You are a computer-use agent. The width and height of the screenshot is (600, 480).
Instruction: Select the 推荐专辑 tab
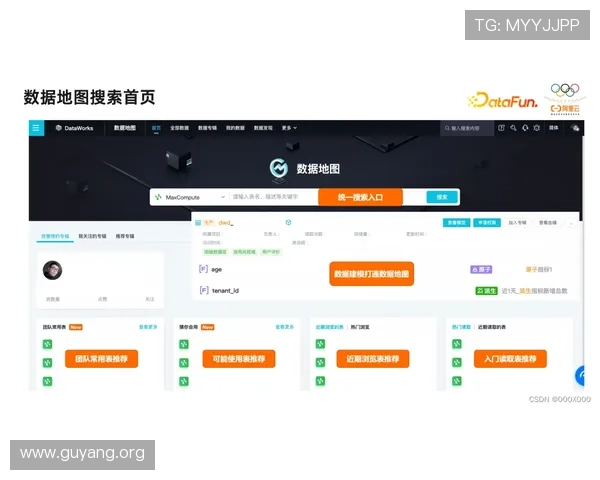(125, 236)
